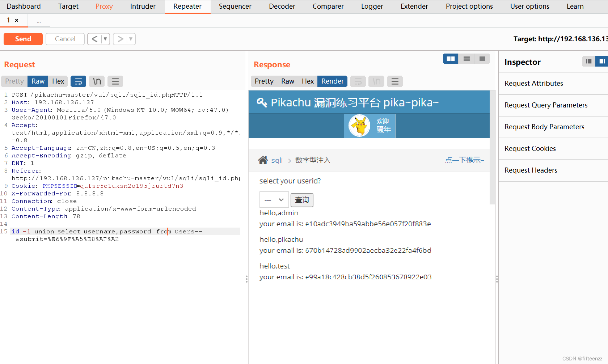Open the Comparer tab
This screenshot has height=364, width=608.
(328, 7)
